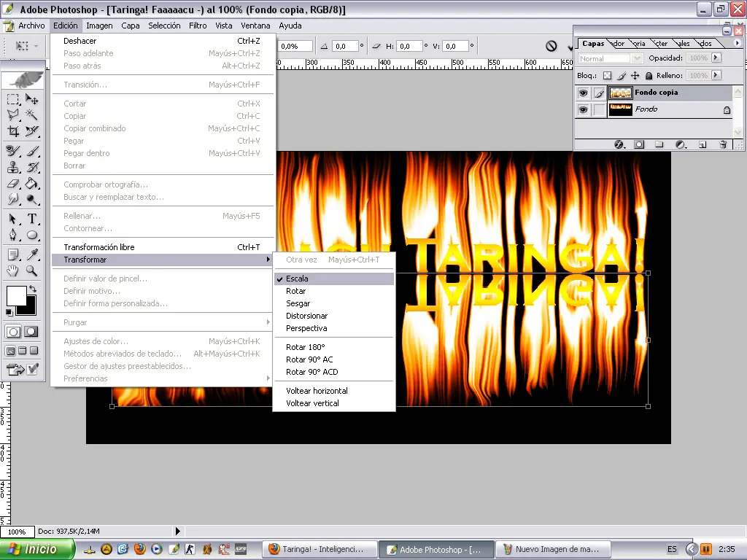Viewport: 747px width, 560px height.
Task: Select the Type tool
Action: [32, 219]
